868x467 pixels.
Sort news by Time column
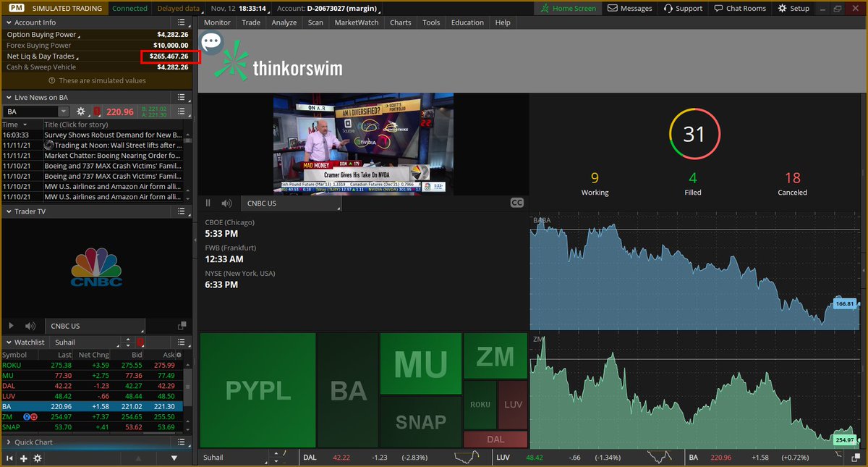click(22, 125)
